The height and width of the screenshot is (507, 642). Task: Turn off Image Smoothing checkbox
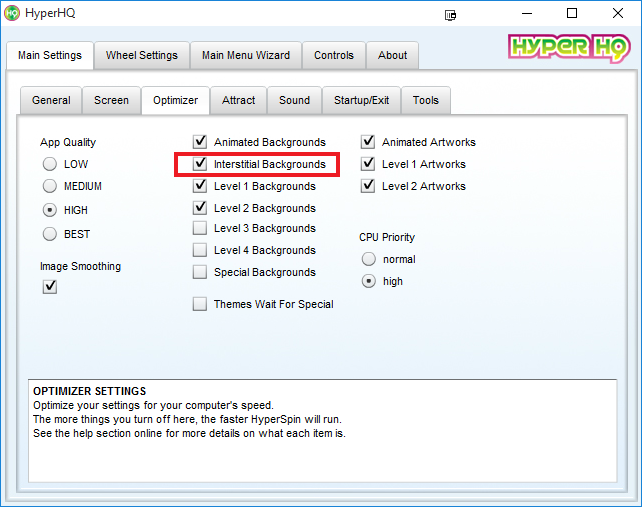pyautogui.click(x=50, y=287)
